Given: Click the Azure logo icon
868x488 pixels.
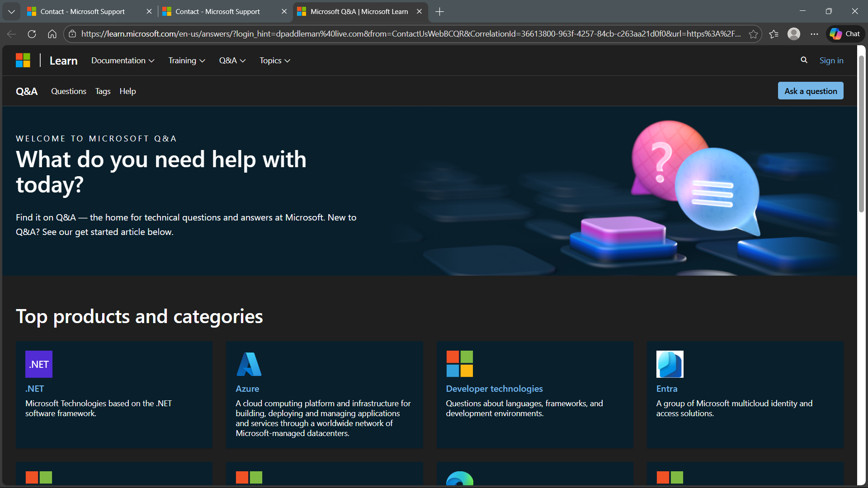Looking at the screenshot, I should point(249,364).
